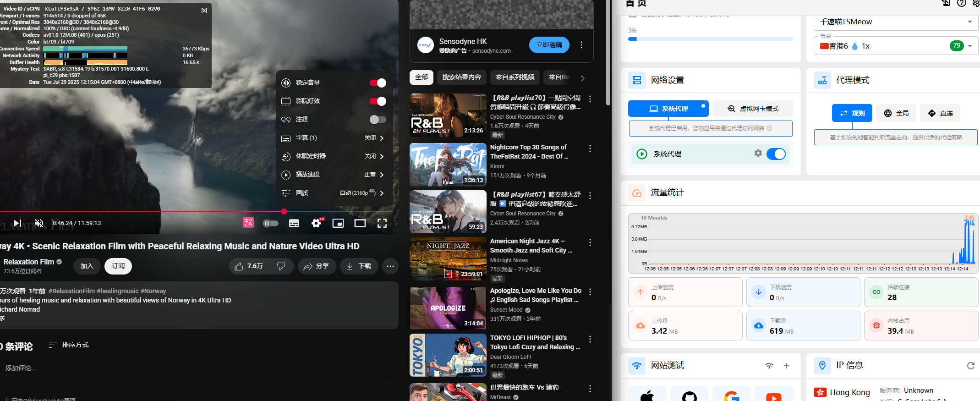Toggle the 系统代理 switch off
980x401 pixels.
click(x=776, y=154)
